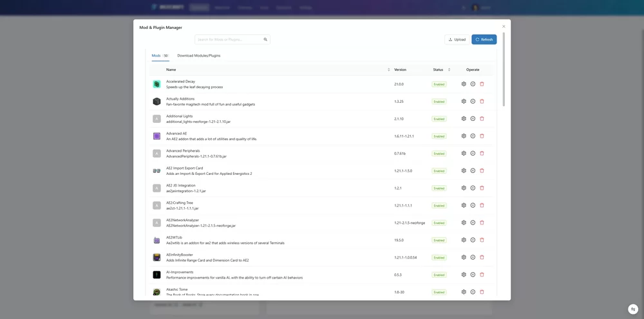Delete the Actually Additions mod
The image size is (644, 319).
[x=482, y=101]
